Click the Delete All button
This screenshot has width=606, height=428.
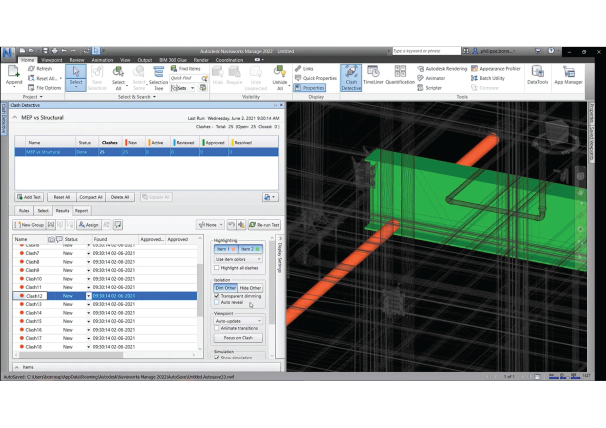pyautogui.click(x=120, y=197)
